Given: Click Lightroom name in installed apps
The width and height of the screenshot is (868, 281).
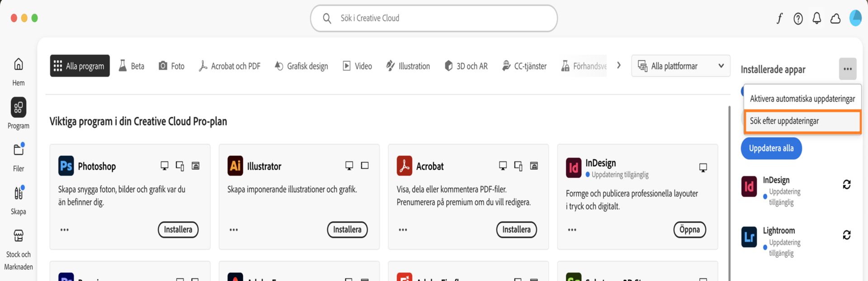Looking at the screenshot, I should pyautogui.click(x=779, y=230).
